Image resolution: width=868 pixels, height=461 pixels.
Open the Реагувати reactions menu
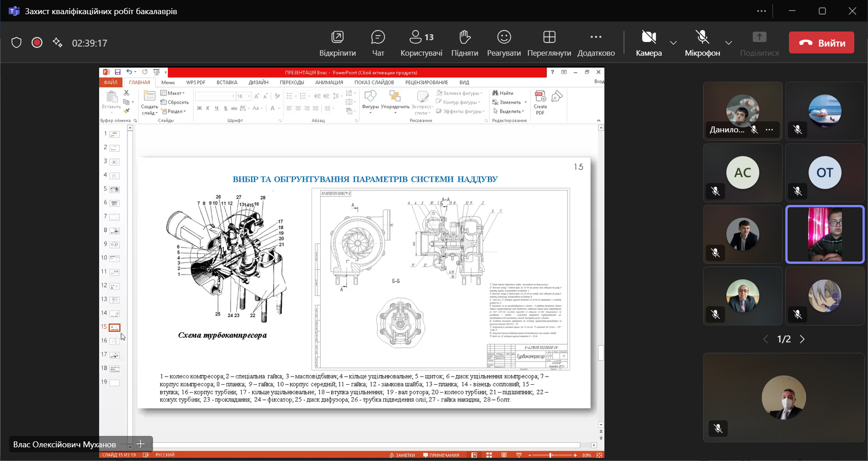pyautogui.click(x=504, y=43)
